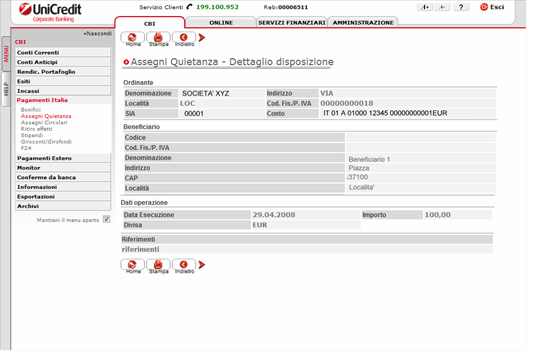Expand Conti Correnti menu section
This screenshot has height=363, width=547.
point(63,52)
